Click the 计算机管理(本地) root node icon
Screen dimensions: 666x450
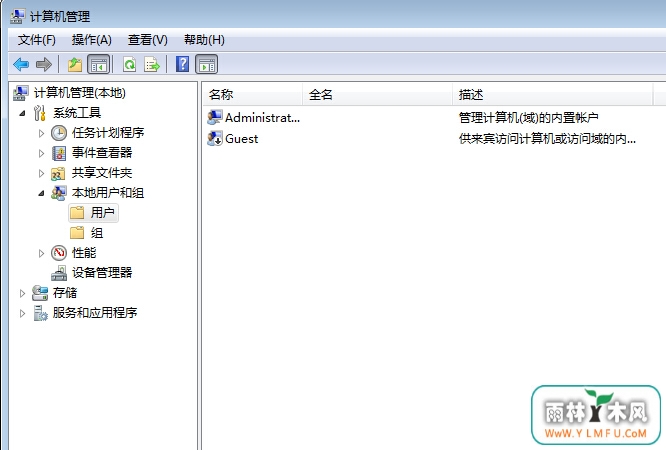[x=20, y=93]
